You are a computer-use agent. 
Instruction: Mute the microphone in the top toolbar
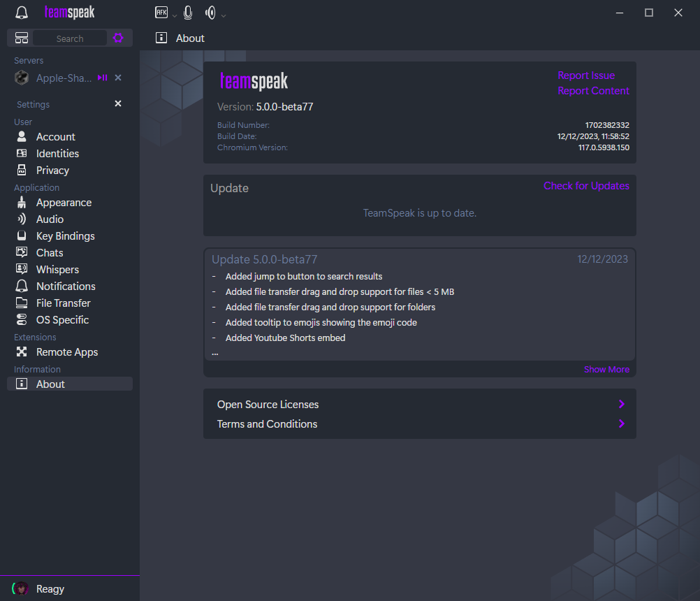tap(188, 13)
